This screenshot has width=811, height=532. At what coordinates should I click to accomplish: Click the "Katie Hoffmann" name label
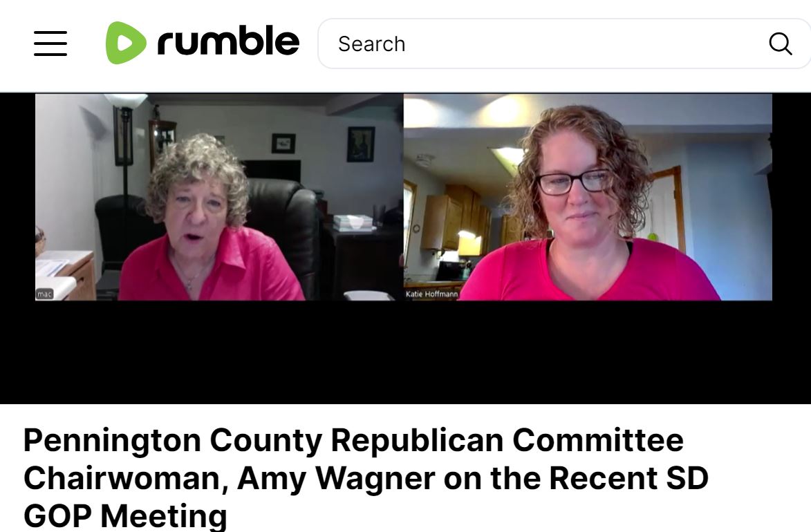tap(431, 294)
